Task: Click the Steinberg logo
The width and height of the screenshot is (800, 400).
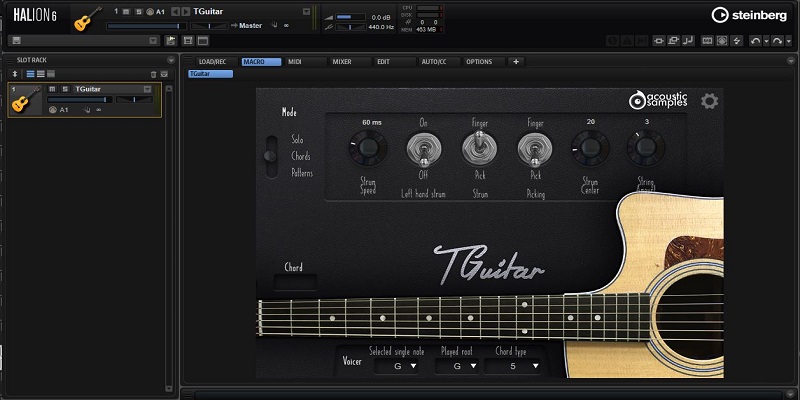Action: [746, 14]
